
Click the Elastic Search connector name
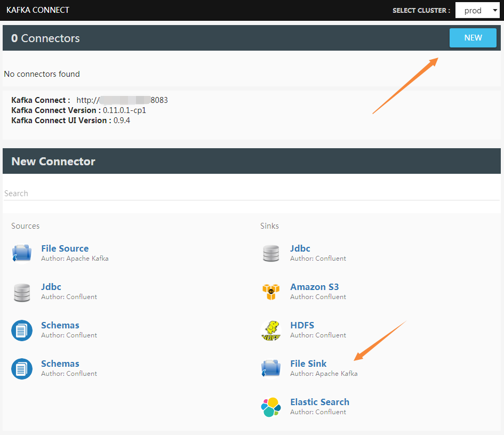pyautogui.click(x=319, y=402)
